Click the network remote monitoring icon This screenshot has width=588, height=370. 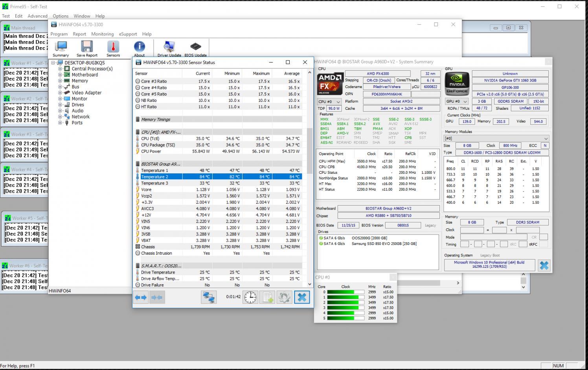pyautogui.click(x=209, y=297)
